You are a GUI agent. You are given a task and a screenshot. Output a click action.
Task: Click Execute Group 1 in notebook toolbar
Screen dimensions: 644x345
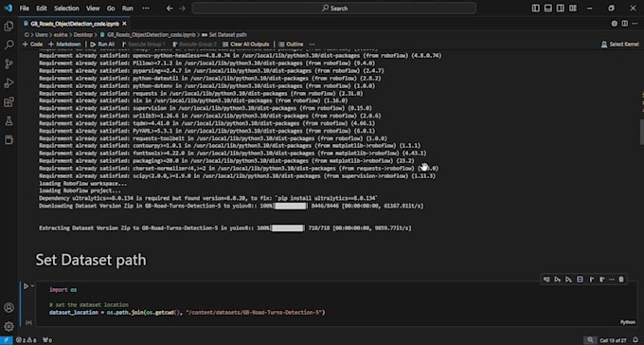click(x=143, y=44)
